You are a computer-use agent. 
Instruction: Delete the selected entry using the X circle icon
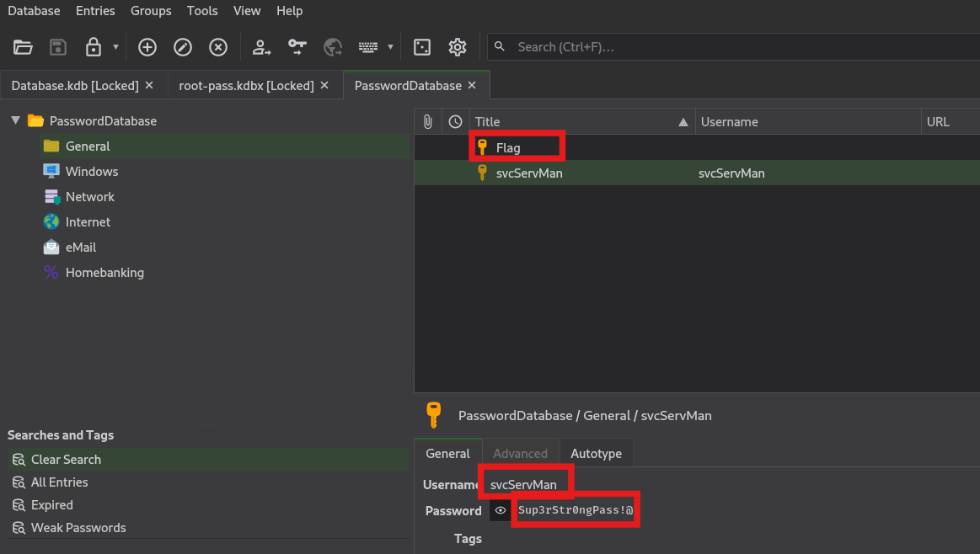pyautogui.click(x=218, y=47)
